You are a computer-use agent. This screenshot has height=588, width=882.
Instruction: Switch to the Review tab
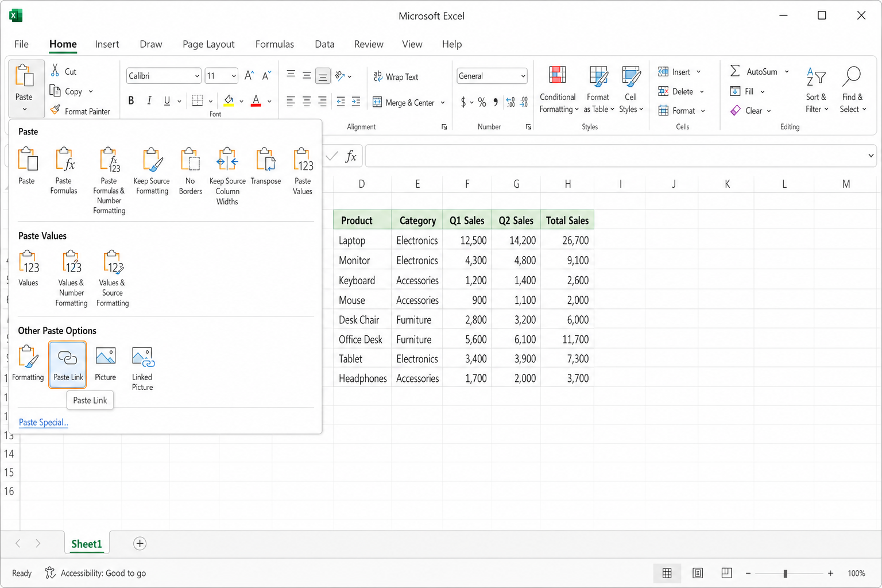click(369, 44)
